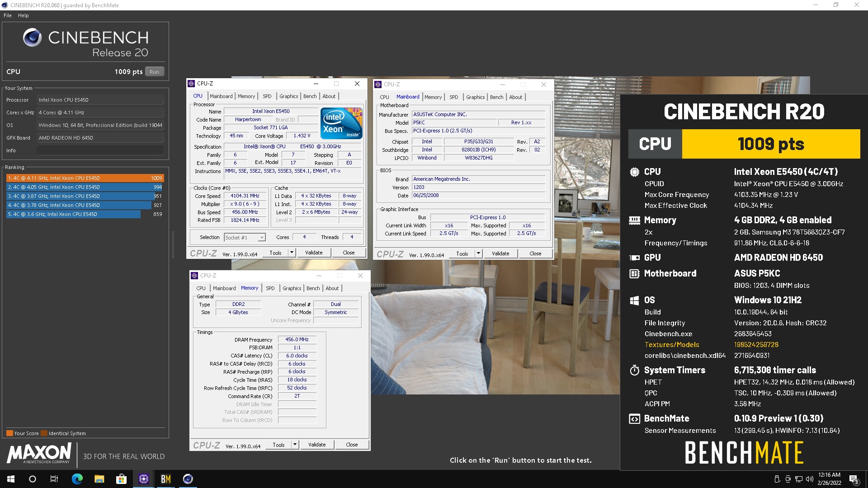
Task: Switch to CPU tab in Memory CPU-Z window
Action: (x=201, y=288)
